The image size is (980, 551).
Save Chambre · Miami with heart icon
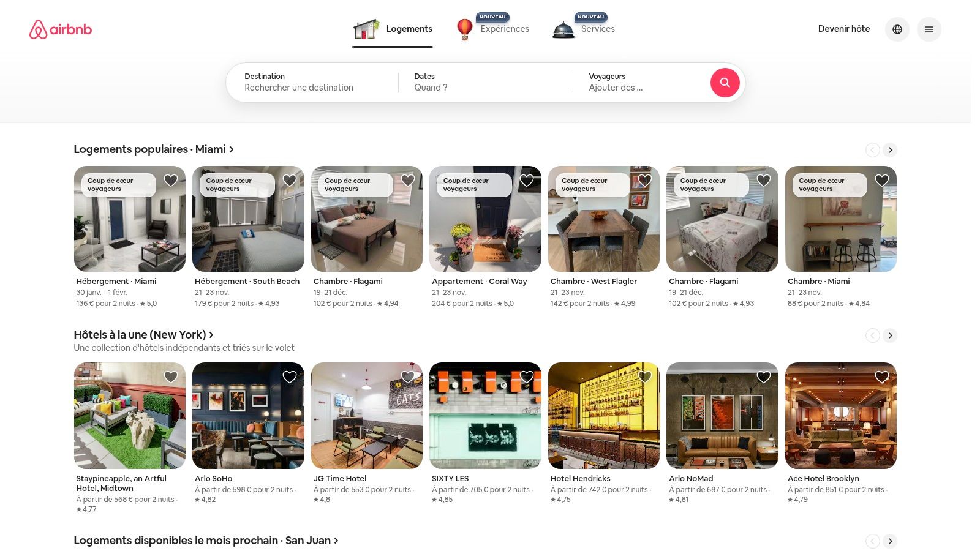[x=882, y=181]
